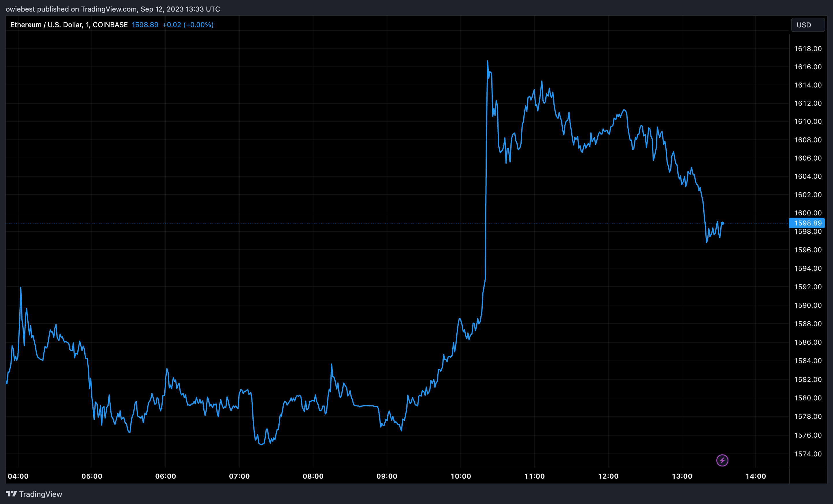Click the 1614.00 price axis label
833x504 pixels.
click(x=808, y=85)
